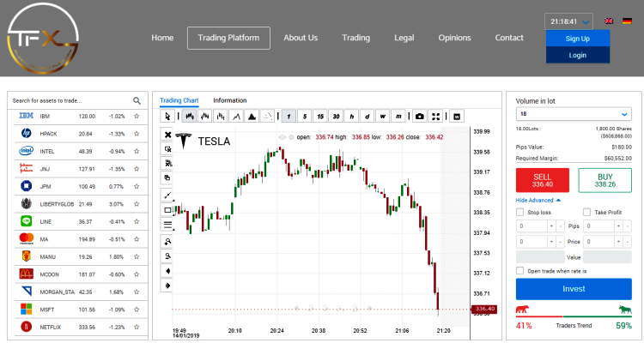Click the X delete drawing tool
Image resolution: width=644 pixels, height=343 pixels.
coord(167,135)
